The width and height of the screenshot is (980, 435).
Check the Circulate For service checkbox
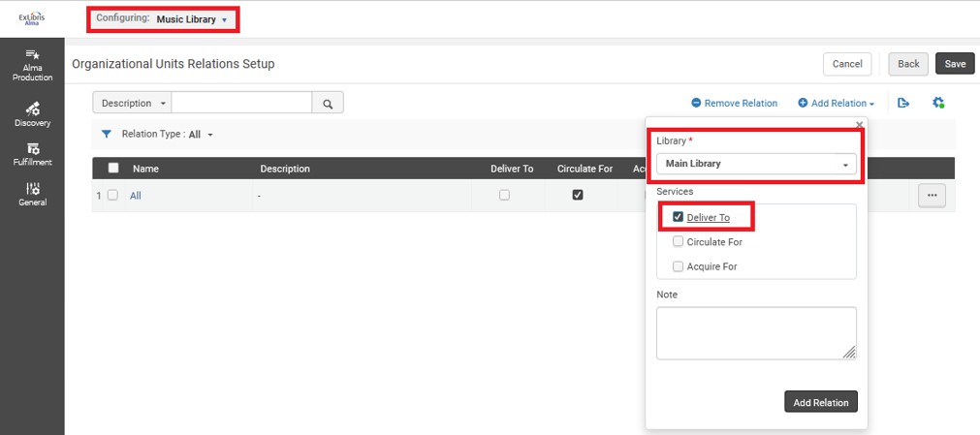[x=679, y=241]
